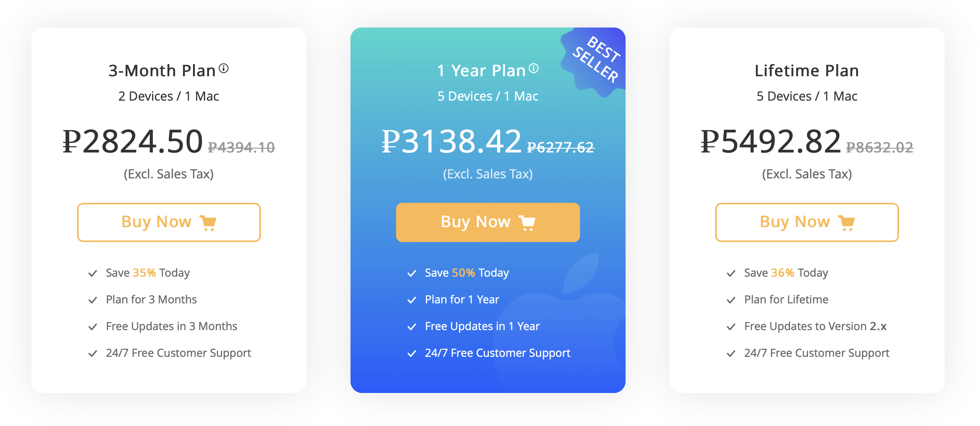This screenshot has width=980, height=426.
Task: Click the info icon beside 3-Month Plan
Action: [224, 68]
